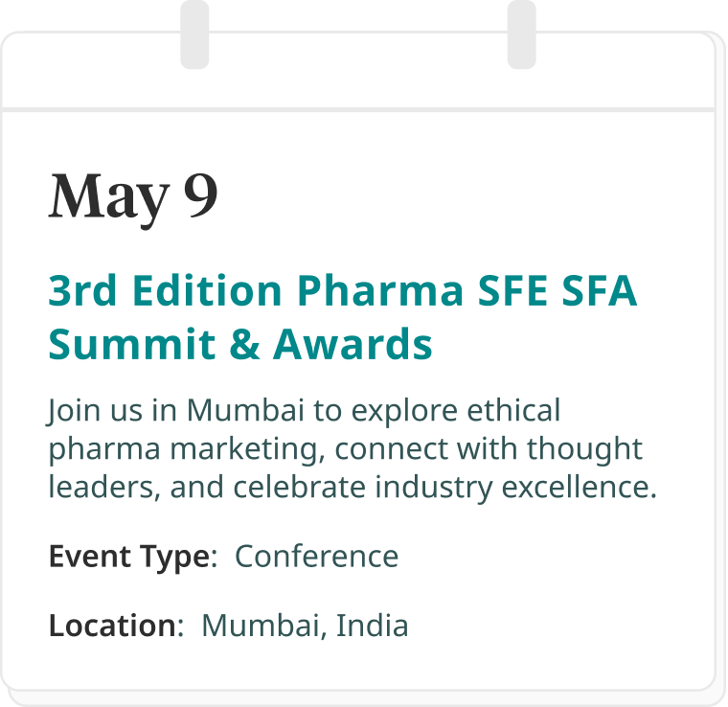Screen dimensions: 728x707
Task: Select the 'Mumbai, India' location value
Action: (x=305, y=627)
